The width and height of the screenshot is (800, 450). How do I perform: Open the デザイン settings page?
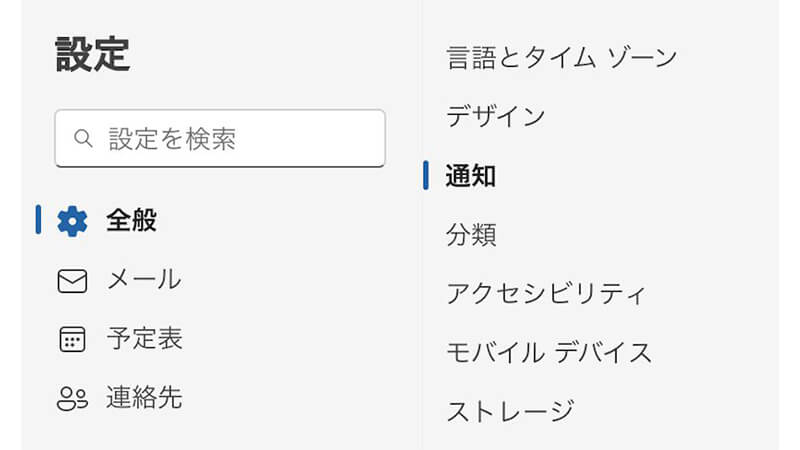click(496, 116)
